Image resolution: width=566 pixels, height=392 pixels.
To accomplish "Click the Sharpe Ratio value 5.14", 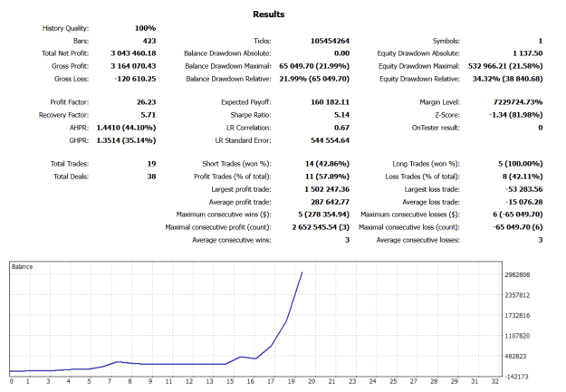I will coord(341,115).
